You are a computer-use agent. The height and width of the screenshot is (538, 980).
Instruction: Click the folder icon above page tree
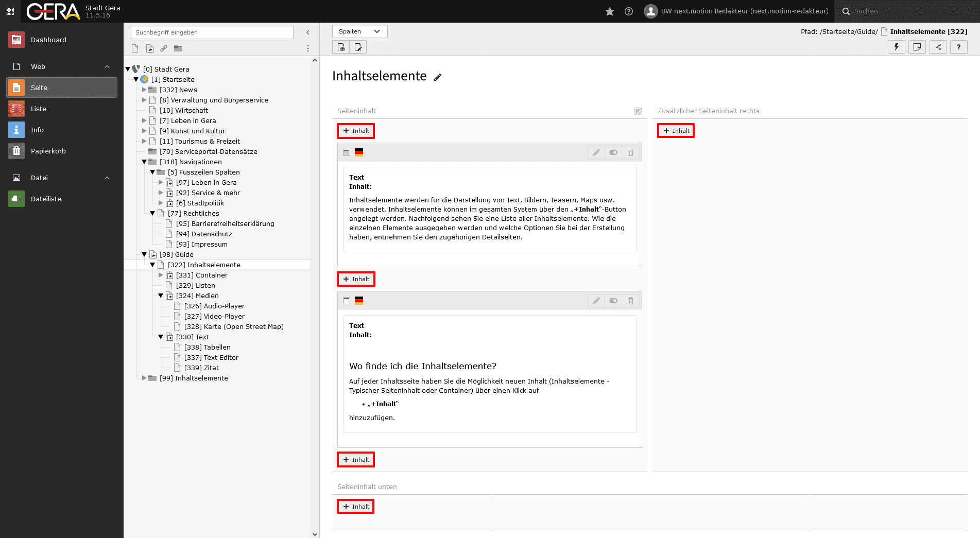coord(178,48)
